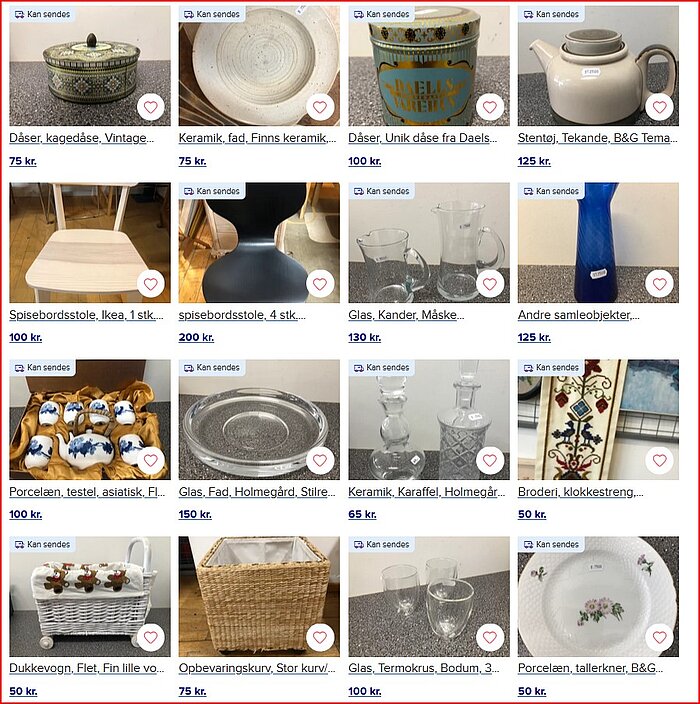Click the 65 kr. price on karaffel
The width and height of the screenshot is (700, 704).
362,515
